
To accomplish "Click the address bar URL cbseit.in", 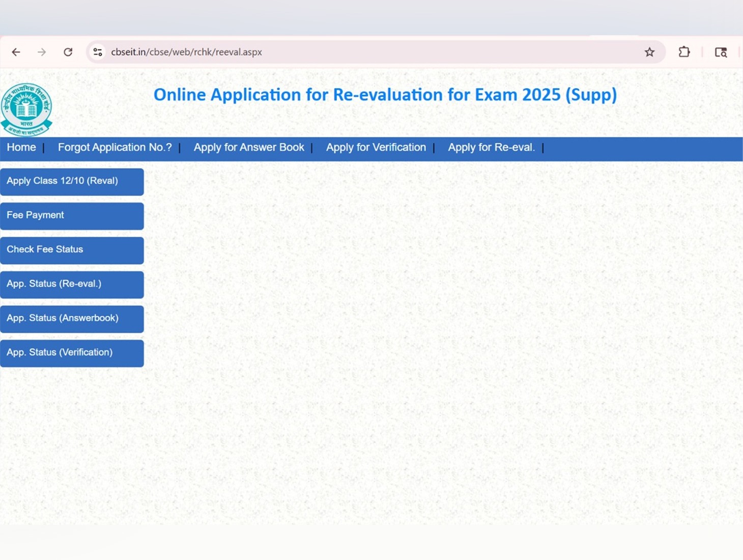I will pos(186,52).
